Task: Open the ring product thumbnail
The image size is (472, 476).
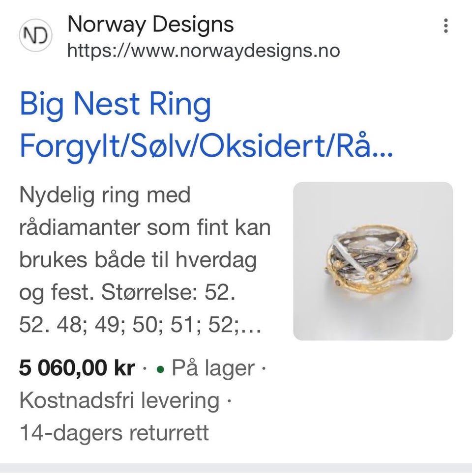Action: (373, 261)
